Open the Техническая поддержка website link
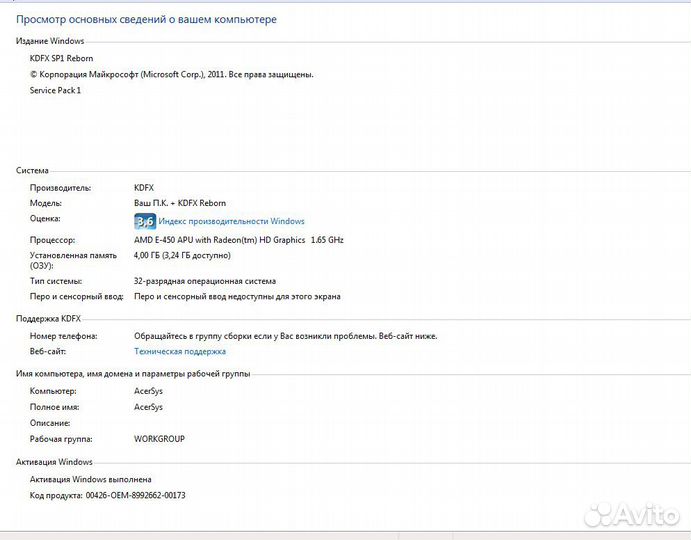The width and height of the screenshot is (691, 540). (180, 351)
